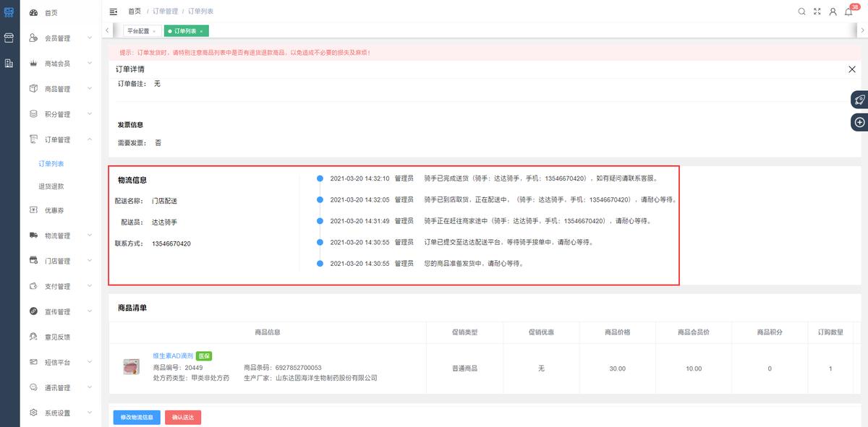Open the user profile icon

tap(833, 12)
